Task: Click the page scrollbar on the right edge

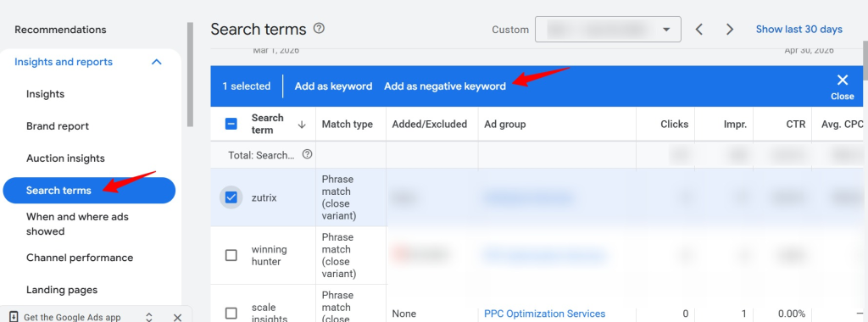Action: click(x=865, y=61)
